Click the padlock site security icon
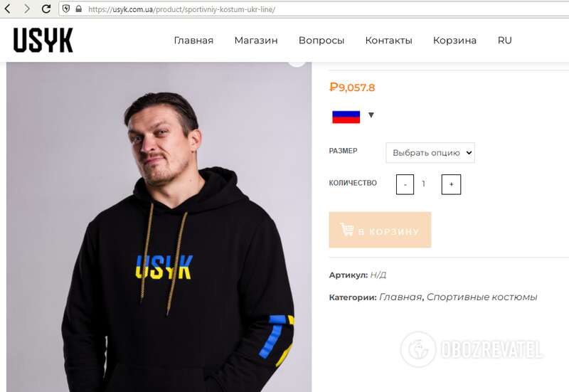Viewport: 569px width, 392px height. [78, 9]
